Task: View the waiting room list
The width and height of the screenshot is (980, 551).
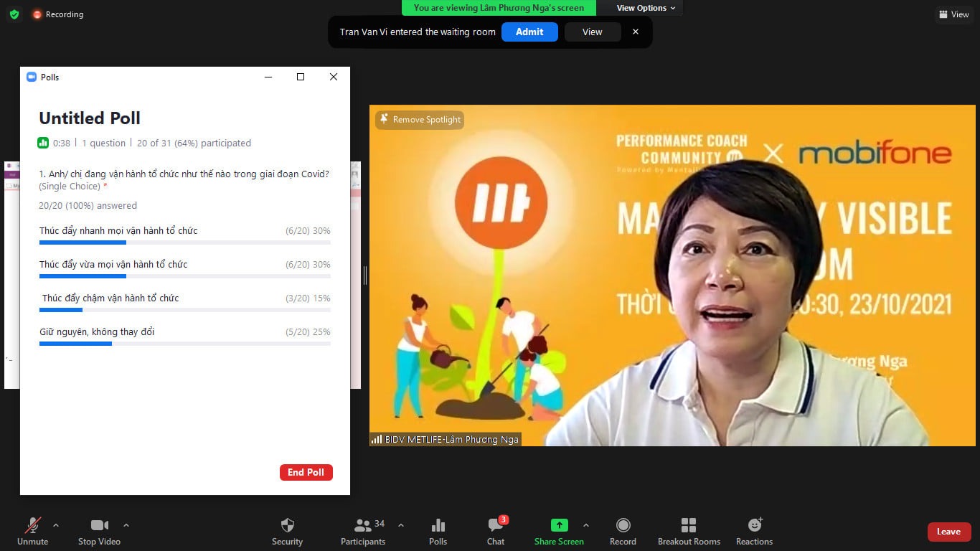Action: tap(592, 32)
